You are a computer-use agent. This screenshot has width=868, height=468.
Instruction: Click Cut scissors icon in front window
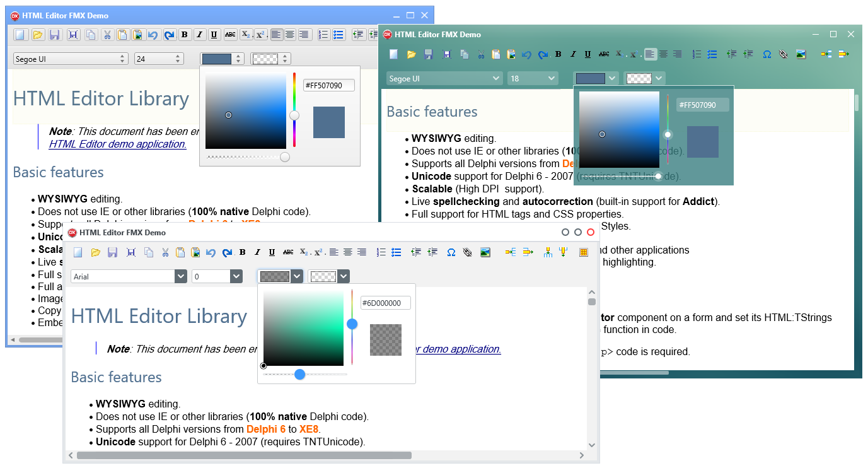[x=165, y=252]
